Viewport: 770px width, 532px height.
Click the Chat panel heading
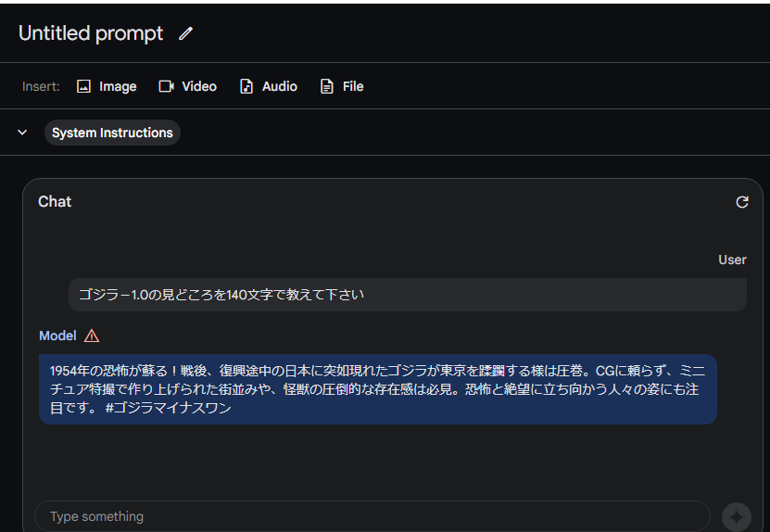pos(55,202)
